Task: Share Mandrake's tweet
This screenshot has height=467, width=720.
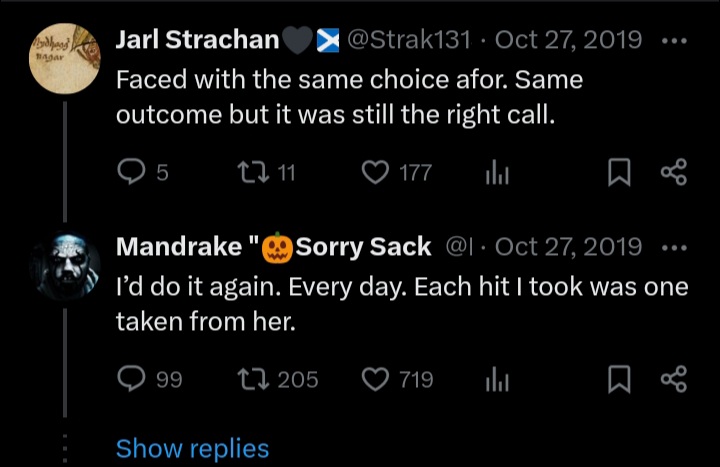Action: [674, 379]
